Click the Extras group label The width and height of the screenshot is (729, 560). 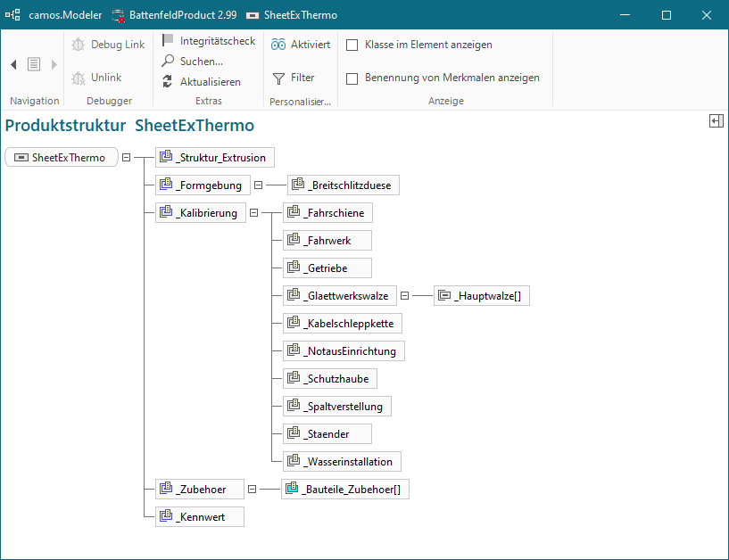pos(209,101)
